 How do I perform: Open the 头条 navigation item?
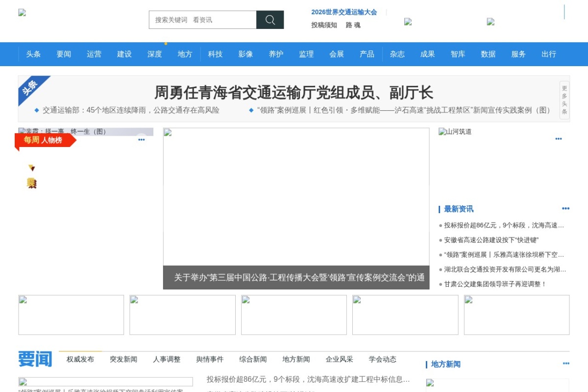pos(33,54)
